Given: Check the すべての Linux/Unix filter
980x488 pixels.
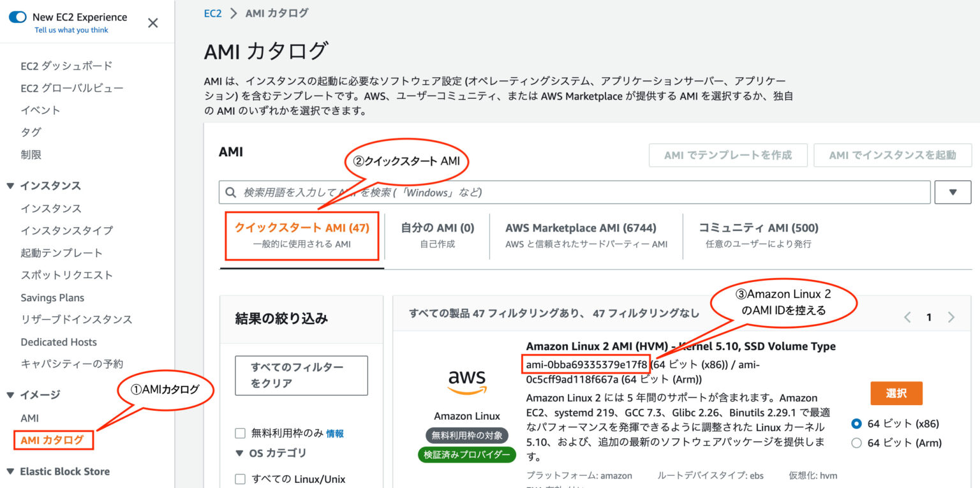Looking at the screenshot, I should [x=240, y=479].
